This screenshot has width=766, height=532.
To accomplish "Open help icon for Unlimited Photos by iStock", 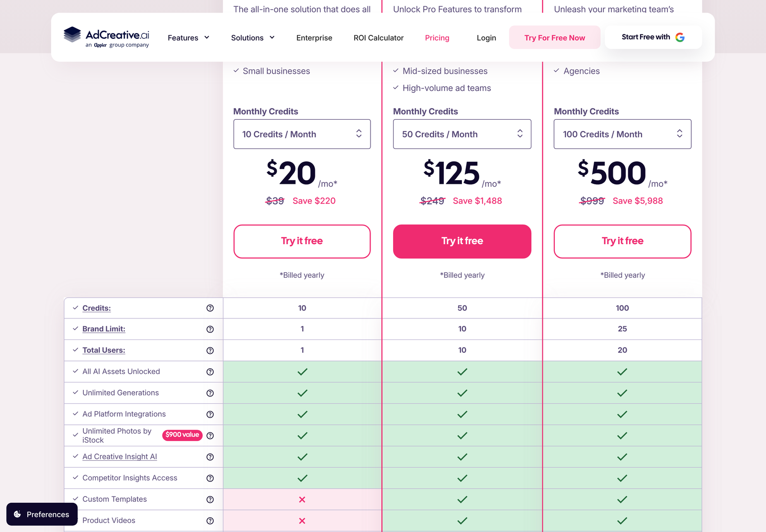I will [210, 436].
